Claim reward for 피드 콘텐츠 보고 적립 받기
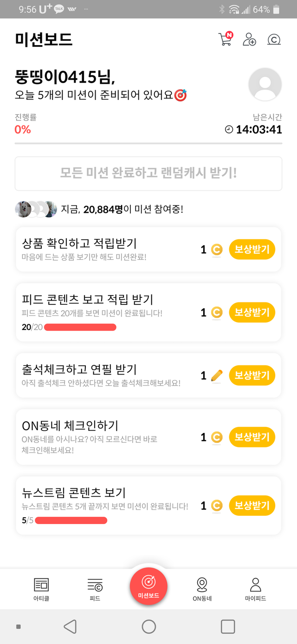Screen dimensions: 297x644 (x=252, y=312)
